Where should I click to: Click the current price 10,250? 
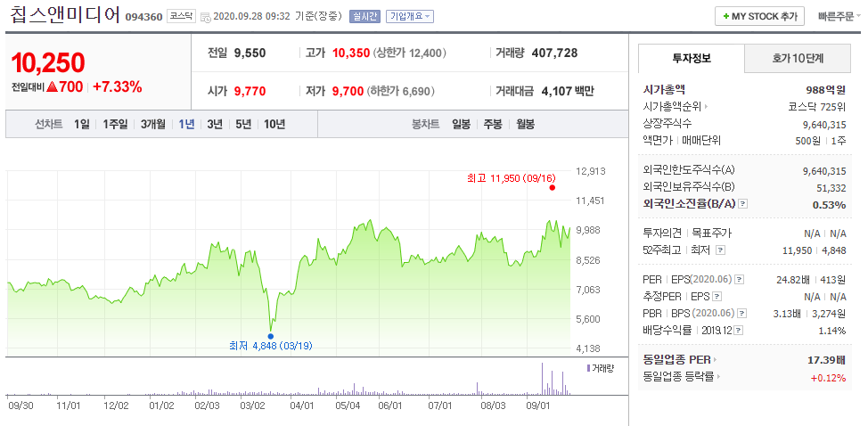tap(48, 63)
